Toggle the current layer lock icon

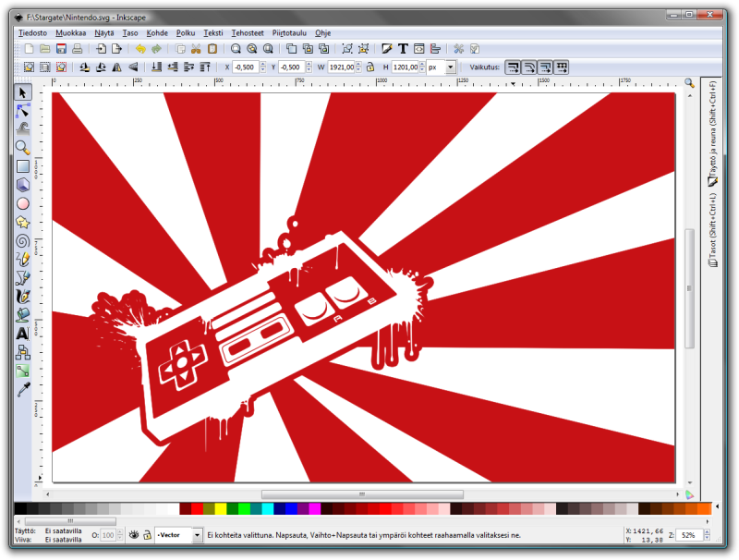(x=147, y=535)
